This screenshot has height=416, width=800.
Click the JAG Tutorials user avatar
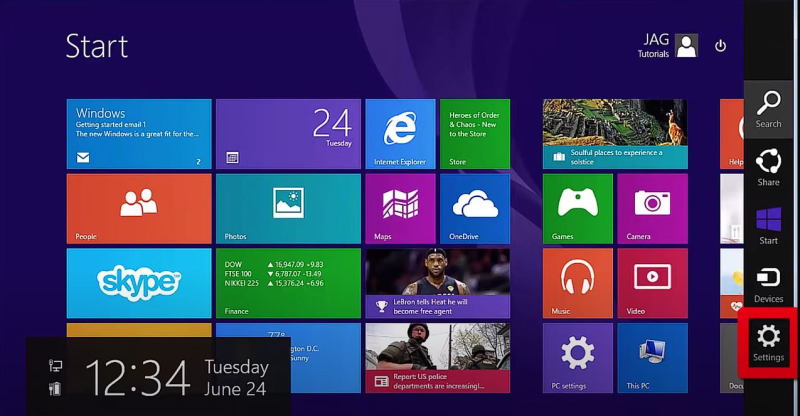pyautogui.click(x=686, y=45)
